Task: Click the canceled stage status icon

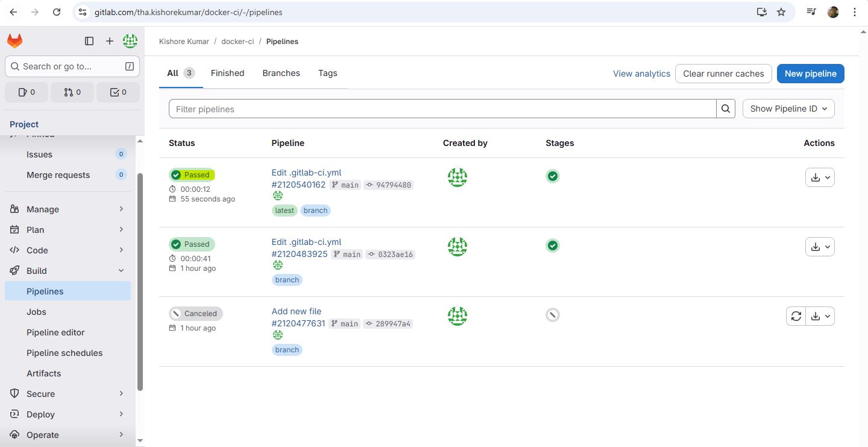Action: [x=552, y=315]
